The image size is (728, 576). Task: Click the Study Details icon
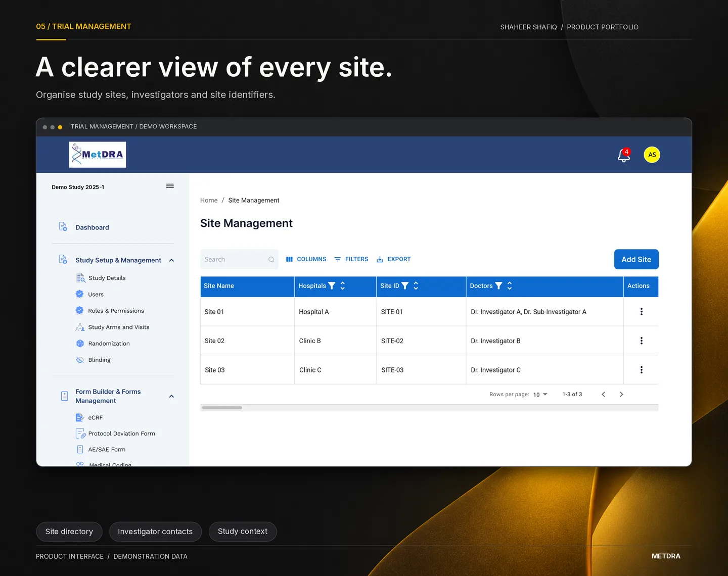(80, 278)
